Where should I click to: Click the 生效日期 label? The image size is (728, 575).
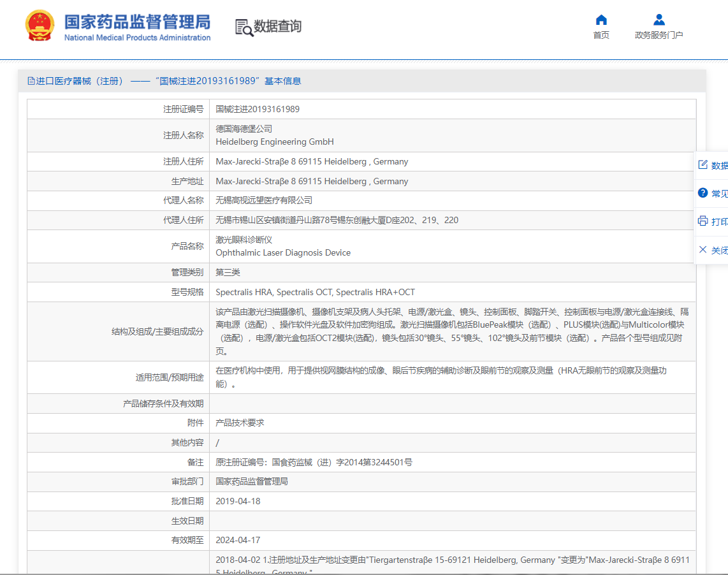(x=187, y=521)
